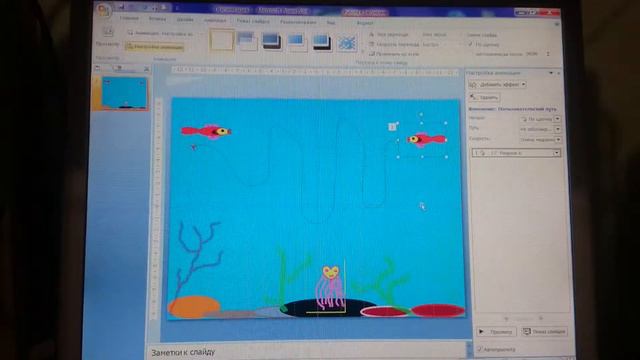Expand the animation effect list item arrow

click(x=556, y=153)
